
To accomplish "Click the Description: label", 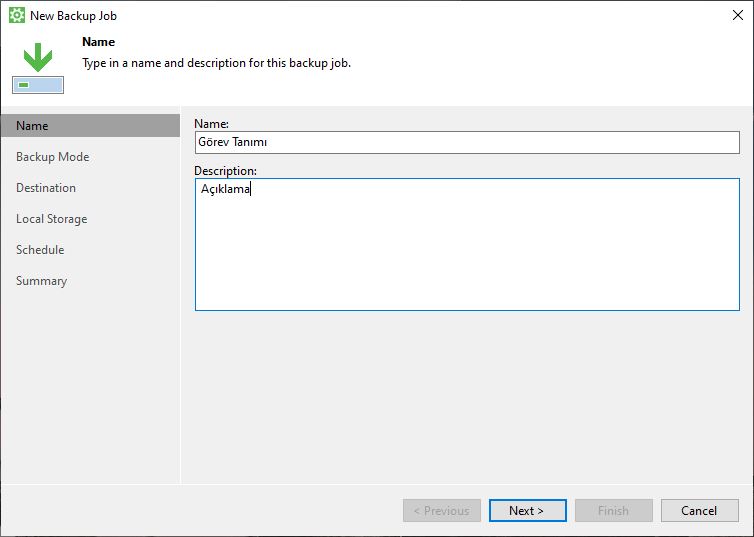I will coord(226,171).
